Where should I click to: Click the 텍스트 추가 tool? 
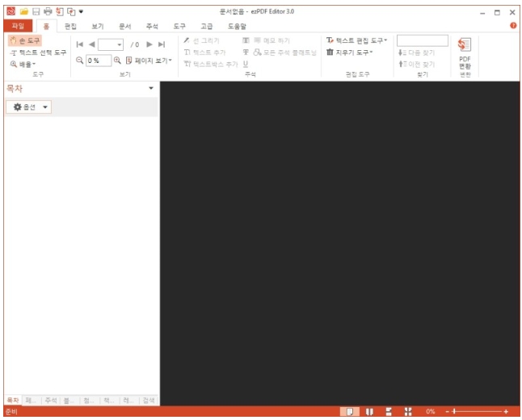tap(204, 52)
